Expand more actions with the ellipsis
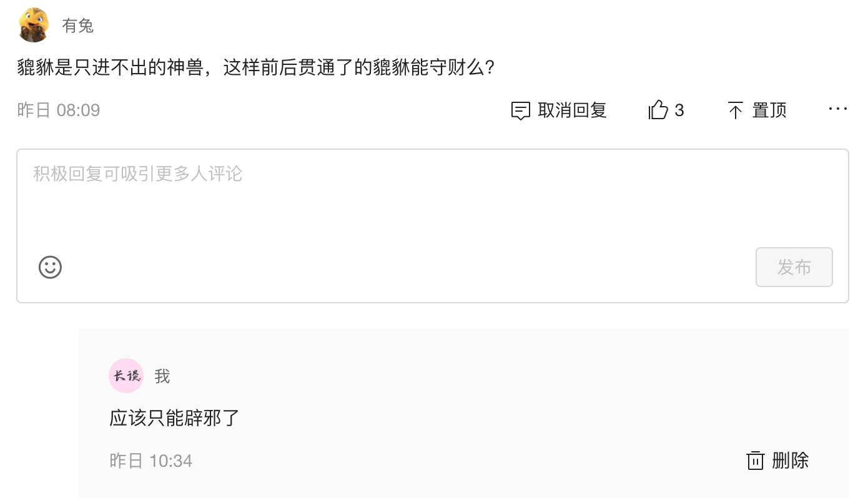Image resolution: width=868 pixels, height=498 pixels. (837, 109)
